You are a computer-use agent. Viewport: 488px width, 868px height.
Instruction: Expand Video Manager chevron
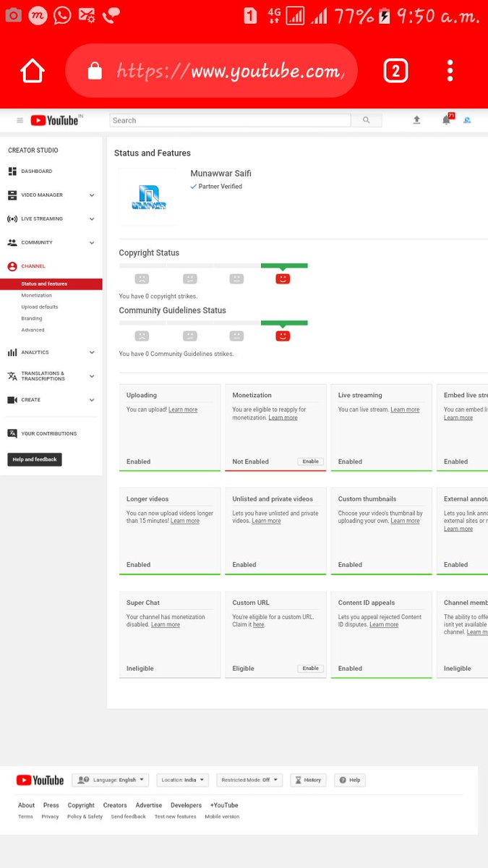(x=92, y=195)
